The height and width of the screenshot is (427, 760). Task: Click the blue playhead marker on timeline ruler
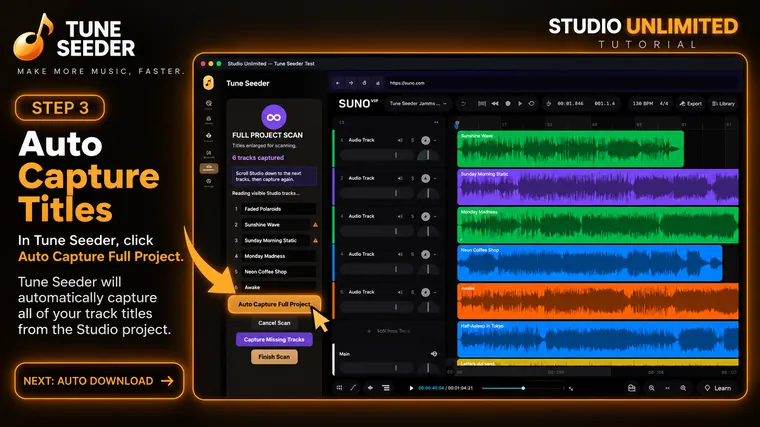tap(457, 125)
